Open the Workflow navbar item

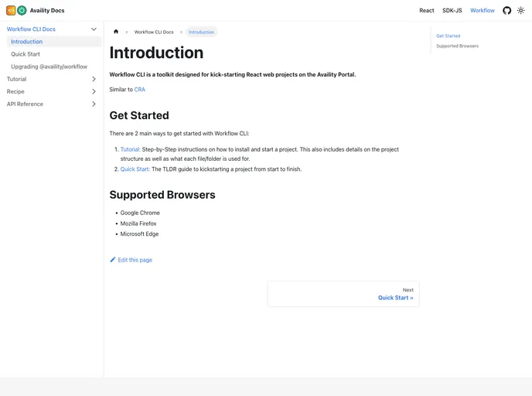click(x=483, y=11)
